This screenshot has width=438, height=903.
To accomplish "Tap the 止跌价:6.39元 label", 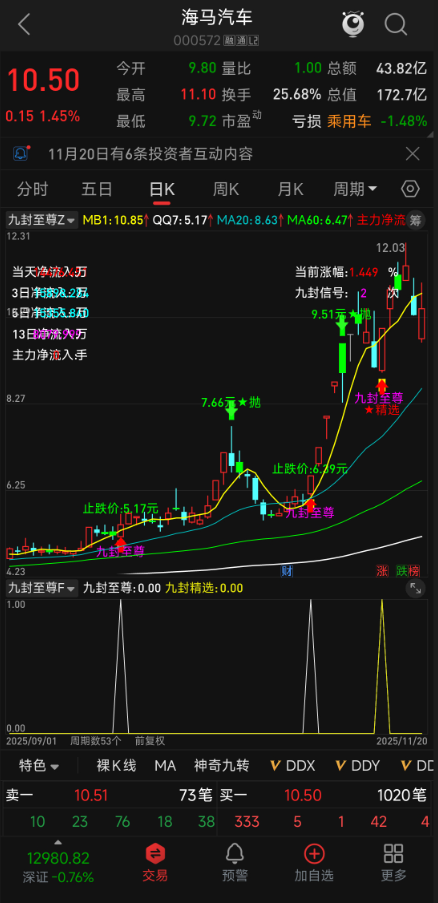I will [x=310, y=469].
